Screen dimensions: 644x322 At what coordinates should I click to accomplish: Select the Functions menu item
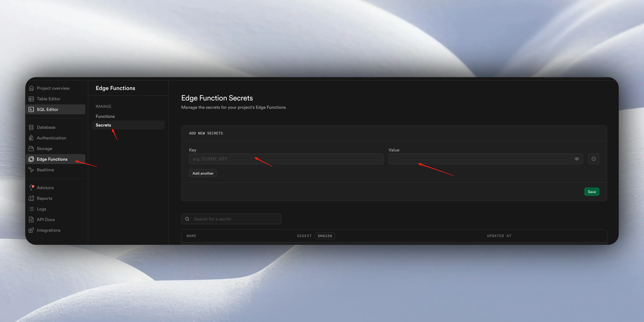pyautogui.click(x=105, y=116)
